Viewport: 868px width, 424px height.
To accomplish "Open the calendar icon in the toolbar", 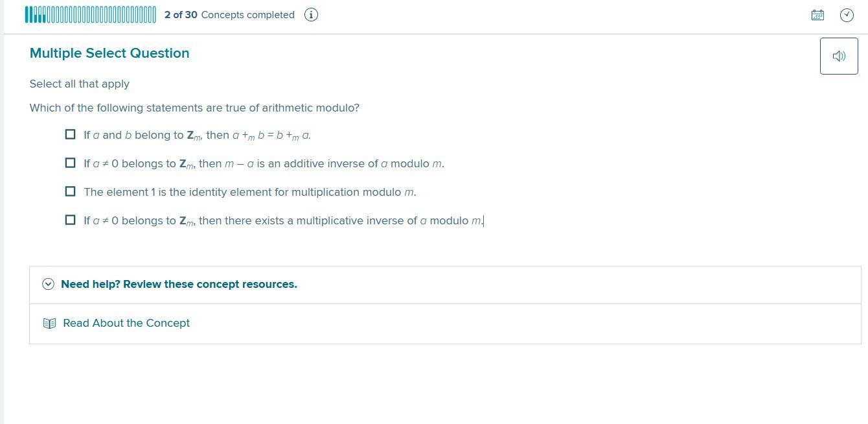I will [817, 14].
